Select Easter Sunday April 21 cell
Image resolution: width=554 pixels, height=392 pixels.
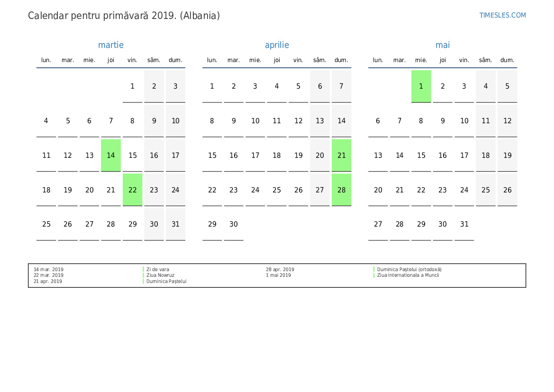click(x=341, y=155)
